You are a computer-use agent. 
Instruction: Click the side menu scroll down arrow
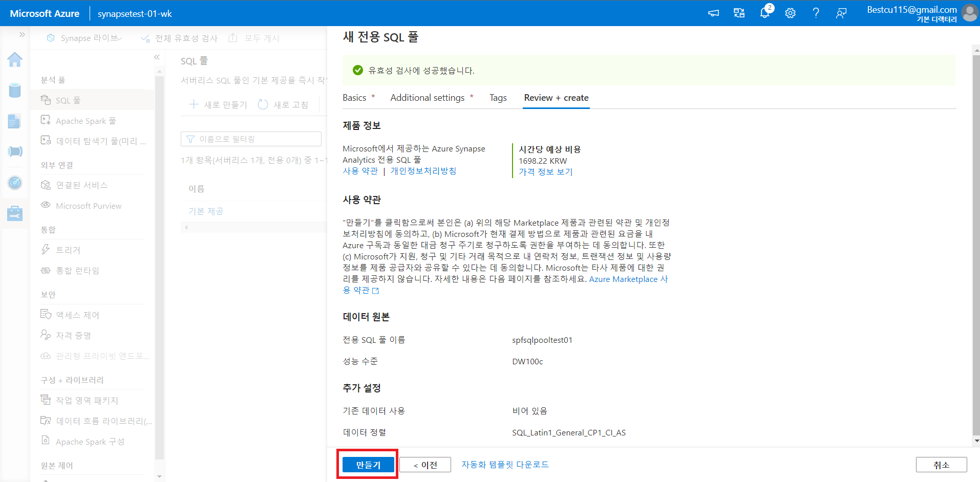(159, 476)
